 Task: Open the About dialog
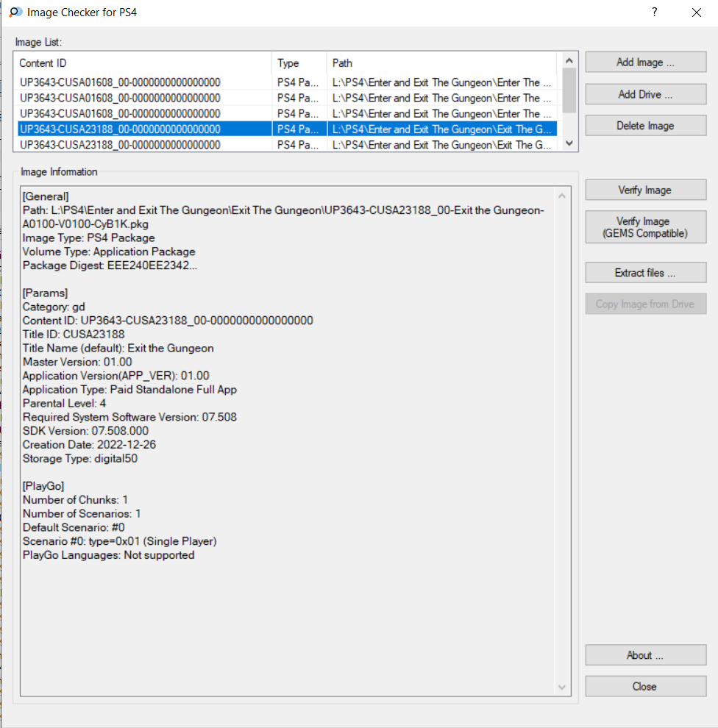tap(645, 655)
